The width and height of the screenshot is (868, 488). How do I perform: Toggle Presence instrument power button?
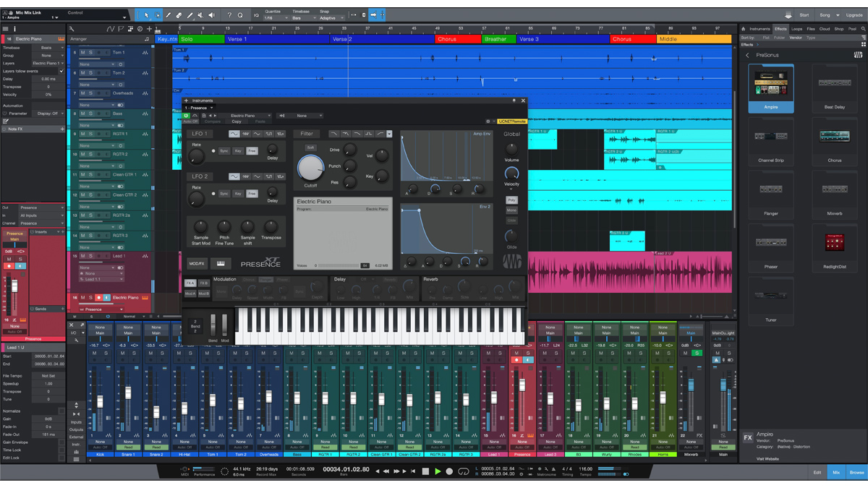click(x=186, y=116)
